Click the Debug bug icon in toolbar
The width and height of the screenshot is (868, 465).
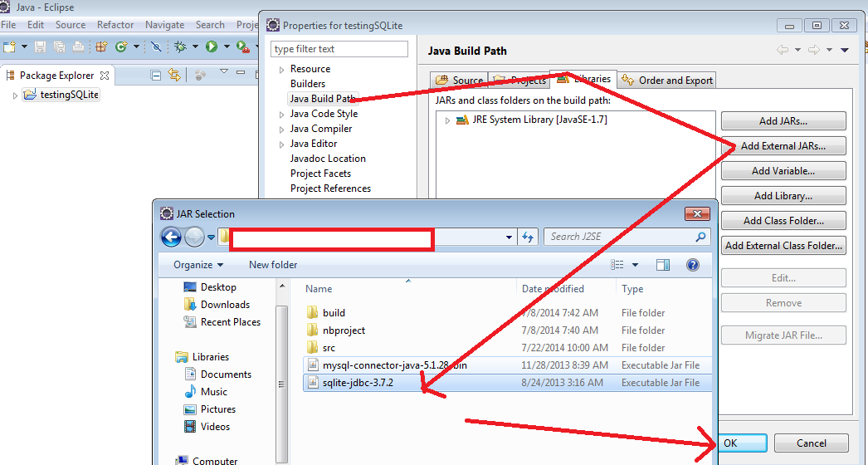[179, 47]
